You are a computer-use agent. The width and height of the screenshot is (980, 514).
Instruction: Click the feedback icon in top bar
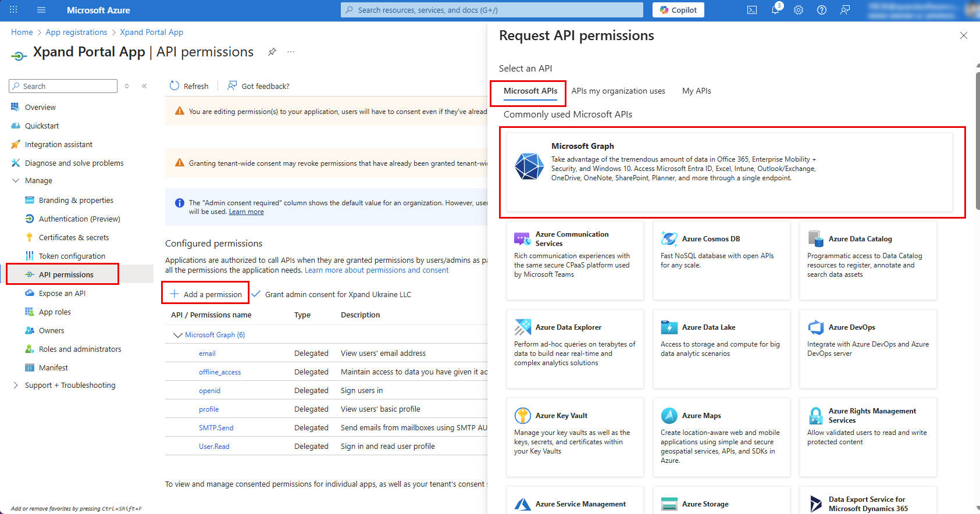click(845, 10)
